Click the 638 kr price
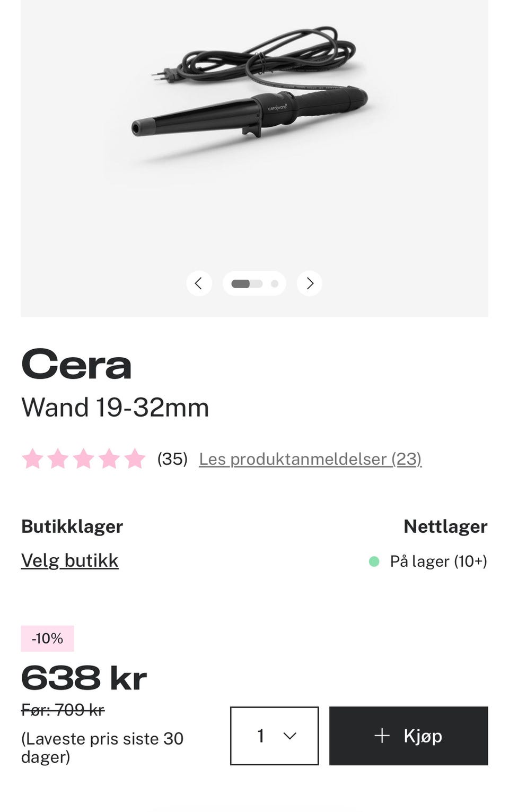 [84, 678]
